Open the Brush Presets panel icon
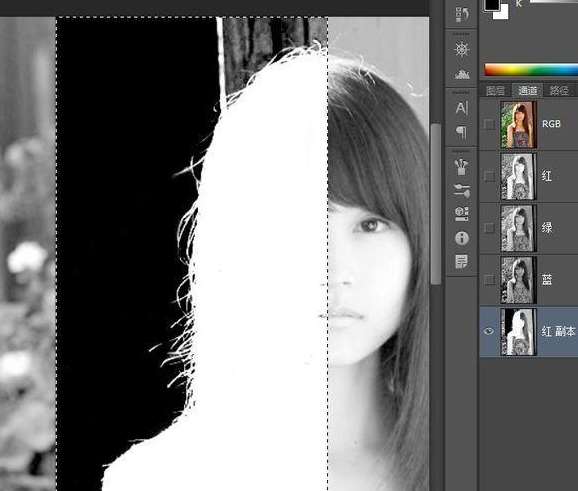Screen dimensions: 578x491 462,167
